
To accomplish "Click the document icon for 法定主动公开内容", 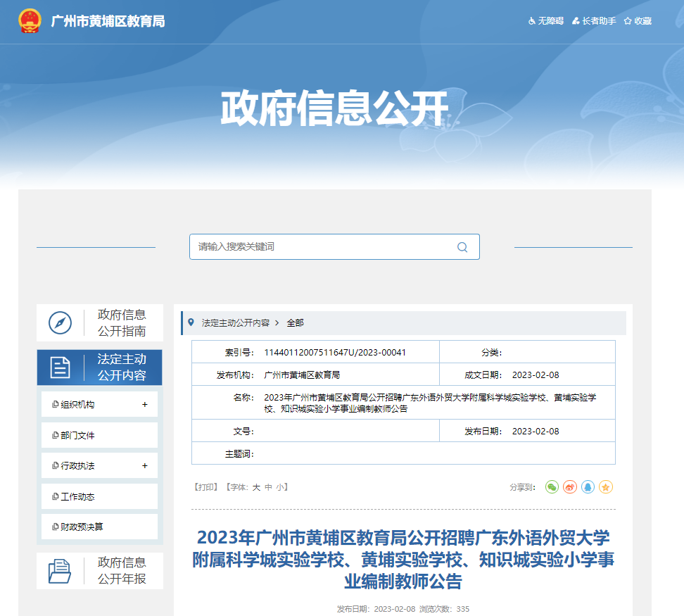I will [61, 367].
